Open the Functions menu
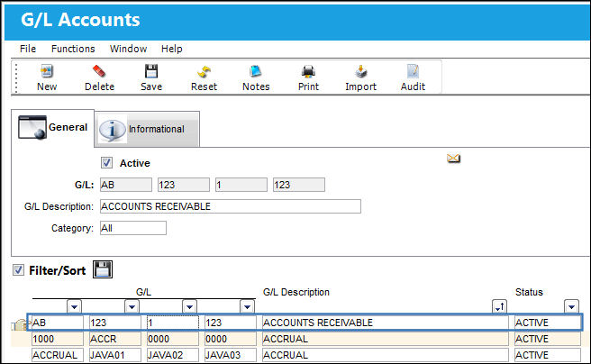The height and width of the screenshot is (364, 591). pos(73,49)
